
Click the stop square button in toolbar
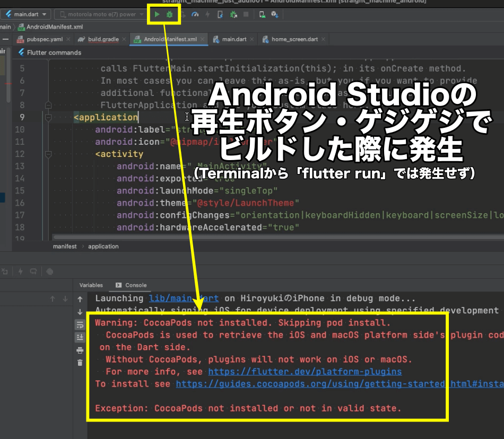(246, 14)
